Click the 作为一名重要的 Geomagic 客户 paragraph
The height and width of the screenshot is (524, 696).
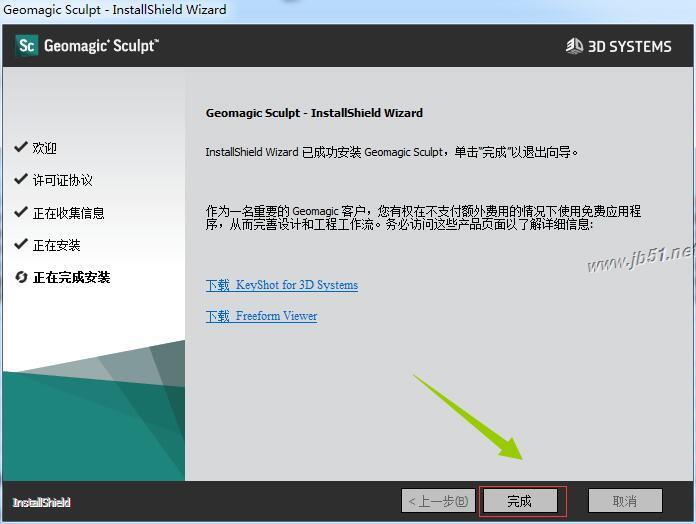click(x=423, y=217)
